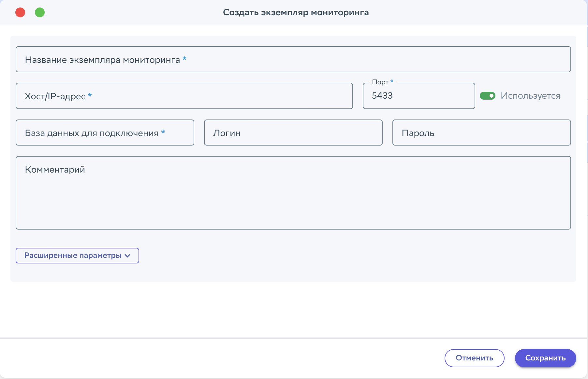This screenshot has height=379, width=588.
Task: Click the Создать экземпляр мониторинга title
Action: tap(296, 12)
